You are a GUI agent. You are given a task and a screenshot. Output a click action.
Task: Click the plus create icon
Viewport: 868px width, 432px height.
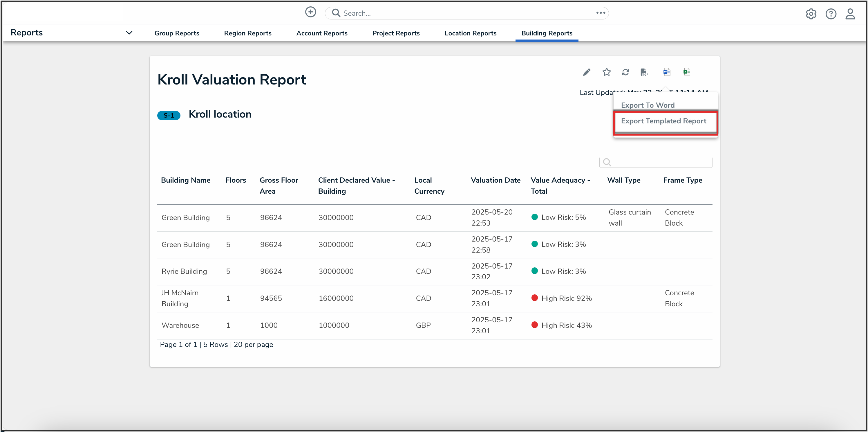(x=310, y=12)
